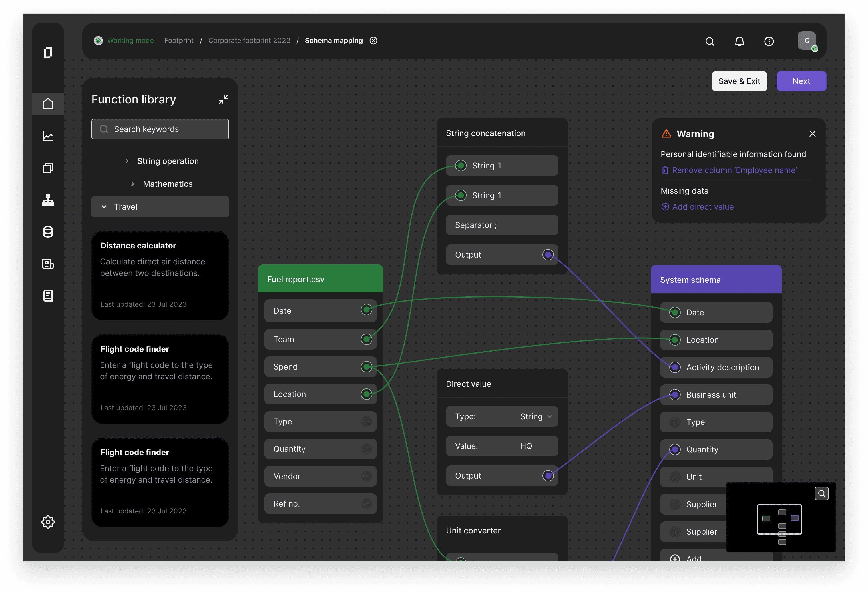Toggle the Type connector in Fuel report
This screenshot has width=868, height=594.
point(366,422)
